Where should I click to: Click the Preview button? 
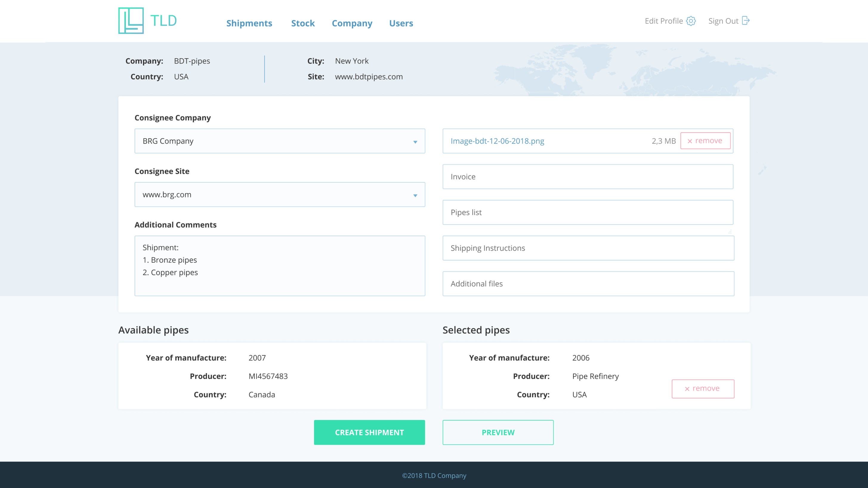point(498,432)
